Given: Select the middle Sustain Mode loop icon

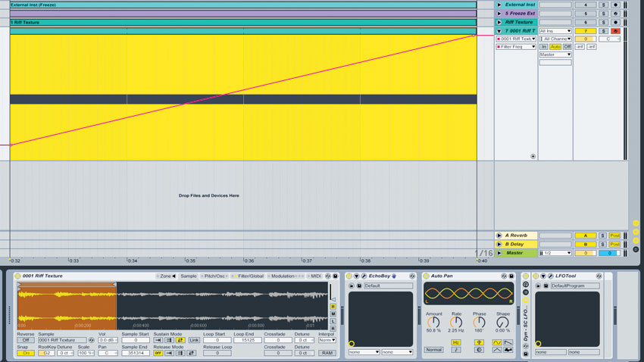Looking at the screenshot, I should [x=169, y=340].
